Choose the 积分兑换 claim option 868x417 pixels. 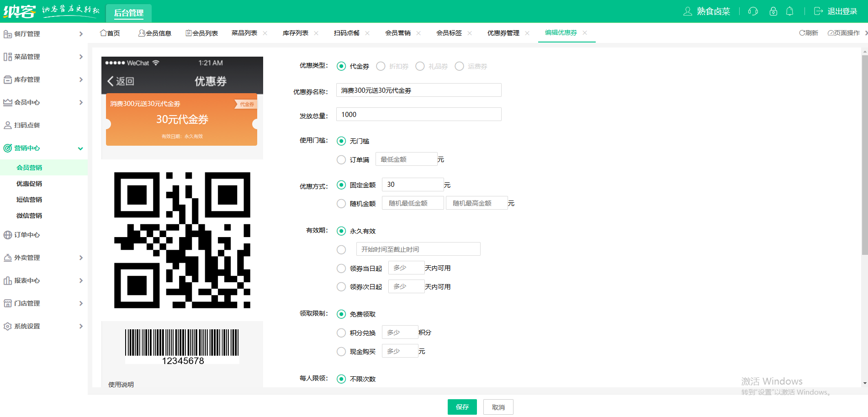(341, 333)
